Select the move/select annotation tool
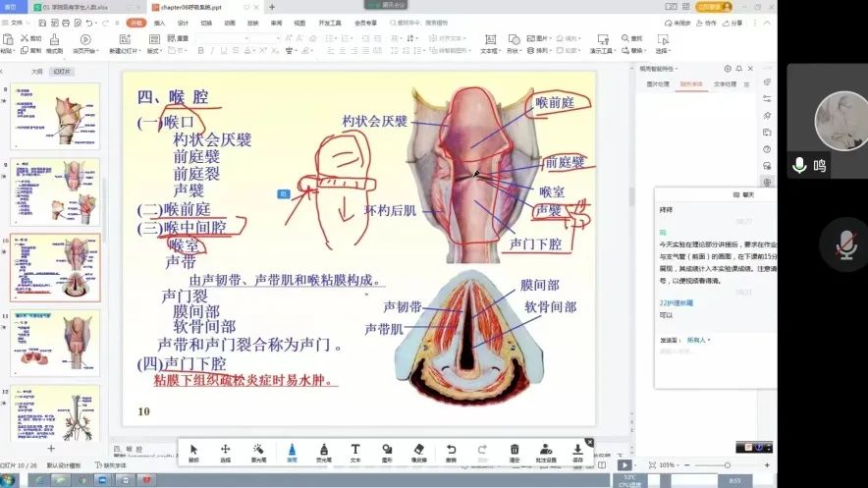The image size is (868, 488). (x=225, y=452)
